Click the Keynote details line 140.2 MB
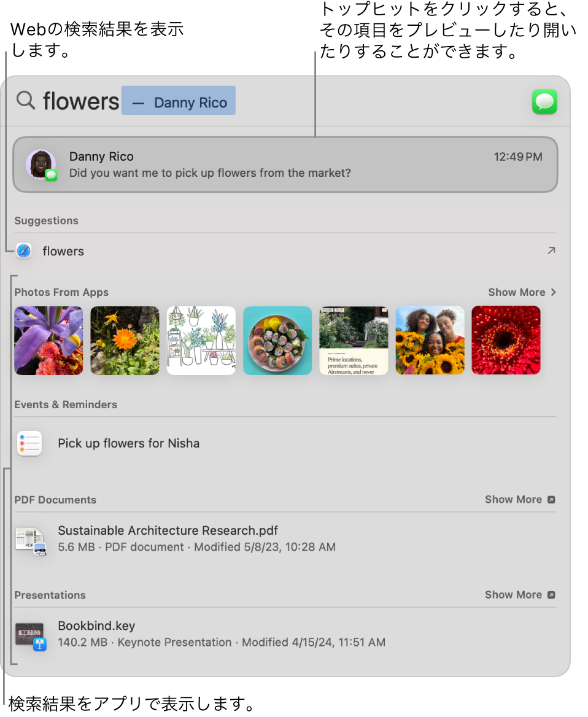588x717 pixels. pos(222,642)
